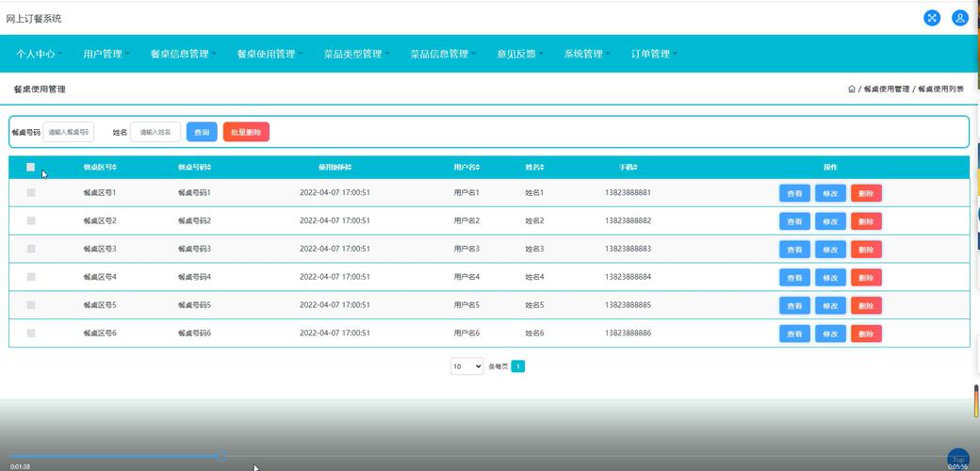980x471 pixels.
Task: Check the row for 餐桌区号2
Action: tap(31, 221)
